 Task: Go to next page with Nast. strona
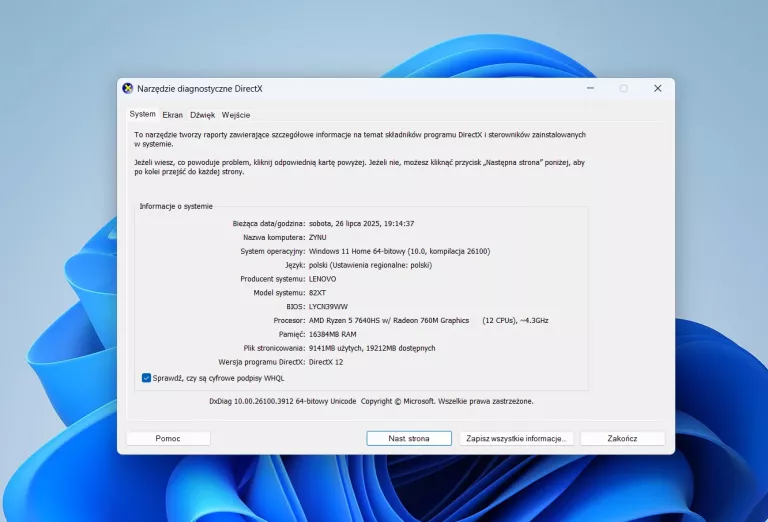[409, 438]
